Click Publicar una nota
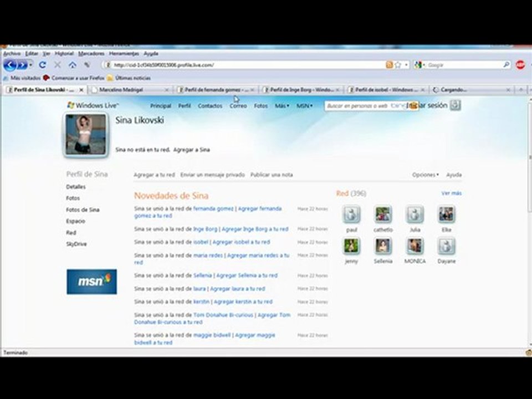Viewport: 532px width, 399px height. pyautogui.click(x=272, y=175)
